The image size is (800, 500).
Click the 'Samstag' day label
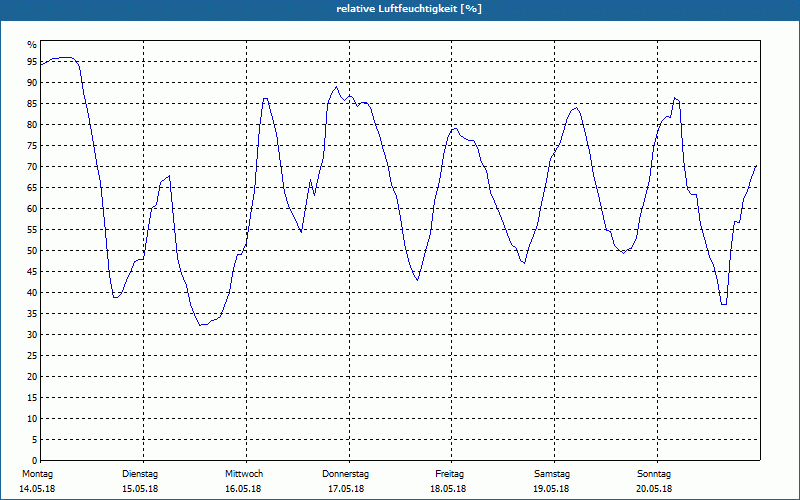[x=552, y=474]
